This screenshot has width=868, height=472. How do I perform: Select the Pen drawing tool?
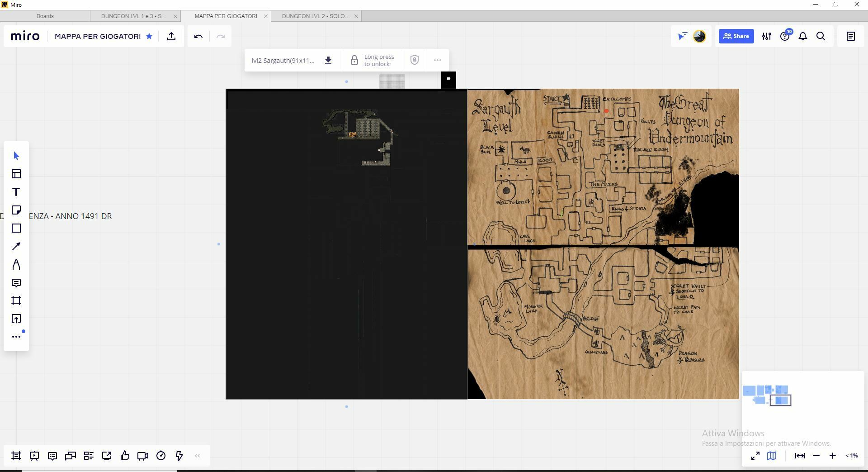click(x=16, y=265)
